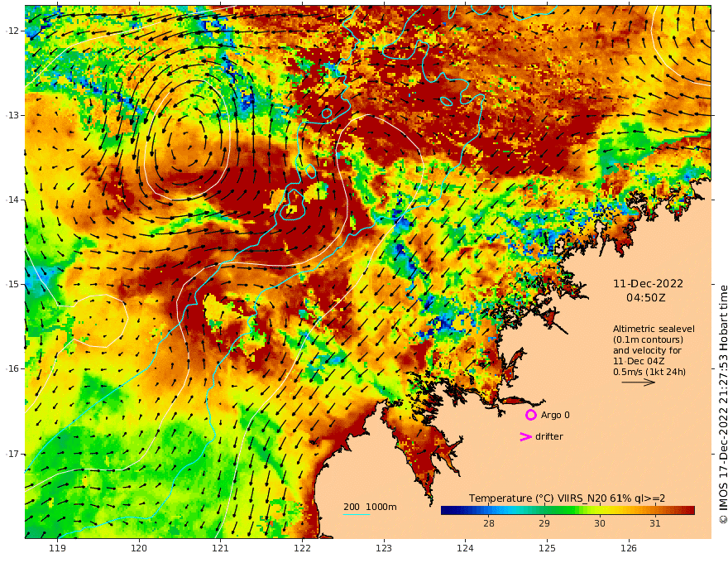Screen dimensions: 728x563
Task: Click latitude axis label '-15'
Action: 12,284
